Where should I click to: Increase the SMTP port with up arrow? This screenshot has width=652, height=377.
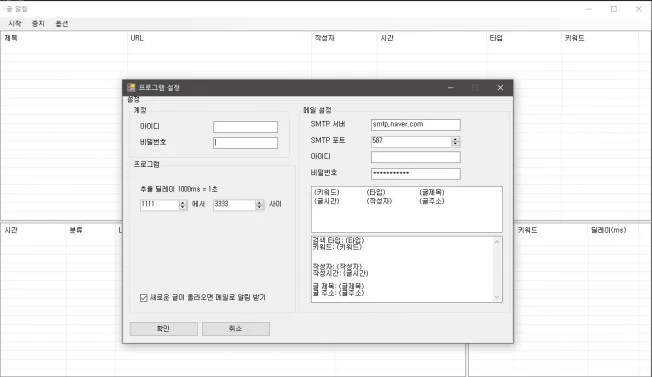(x=455, y=139)
